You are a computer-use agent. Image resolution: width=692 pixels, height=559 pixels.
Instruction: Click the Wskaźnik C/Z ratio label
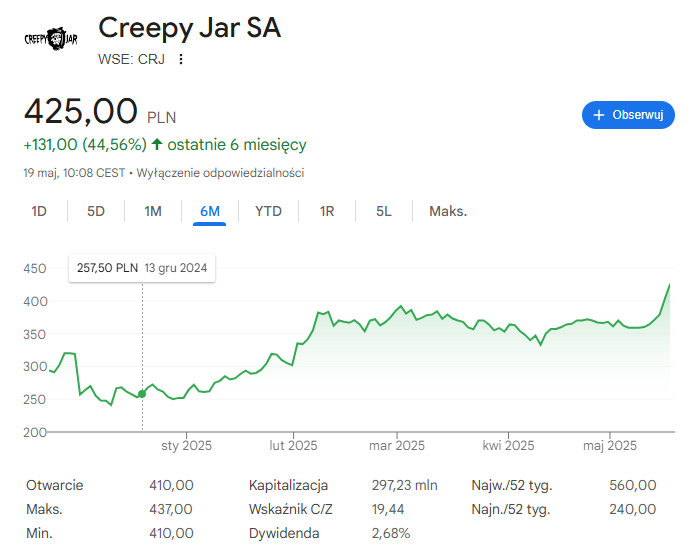[x=290, y=509]
